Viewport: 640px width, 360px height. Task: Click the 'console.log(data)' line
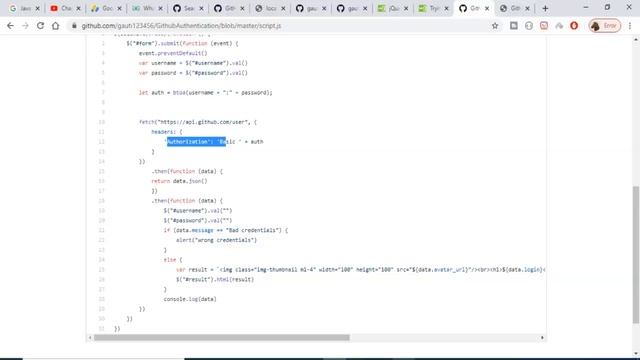(190, 299)
